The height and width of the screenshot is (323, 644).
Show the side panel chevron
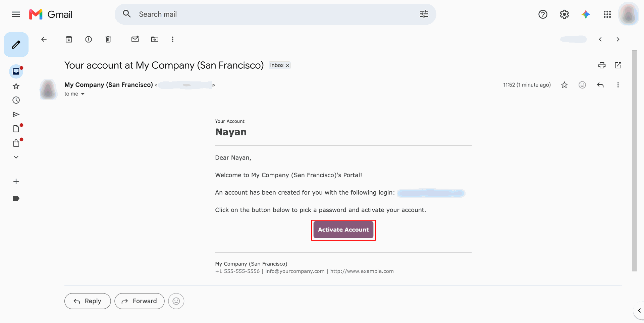point(639,311)
